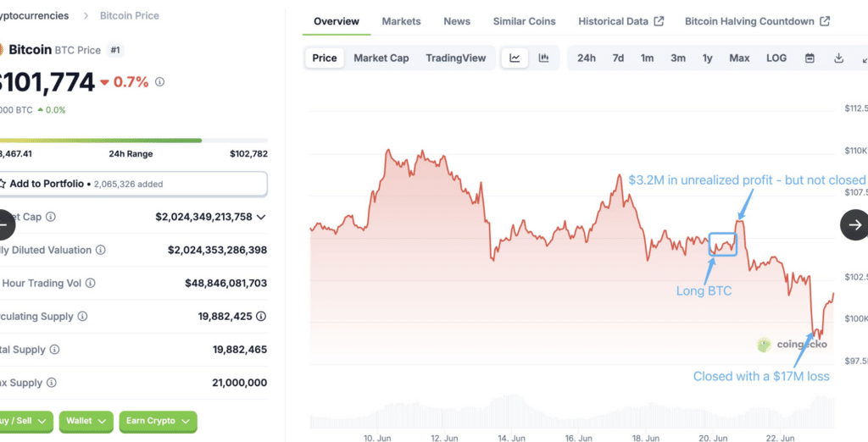Click the volume histogram below the chart
The image size is (868, 442).
(x=572, y=411)
